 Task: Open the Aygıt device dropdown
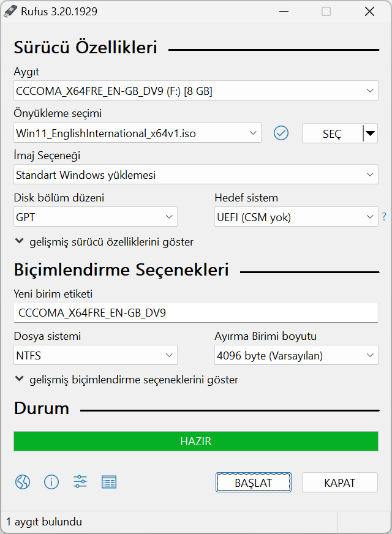(x=196, y=91)
